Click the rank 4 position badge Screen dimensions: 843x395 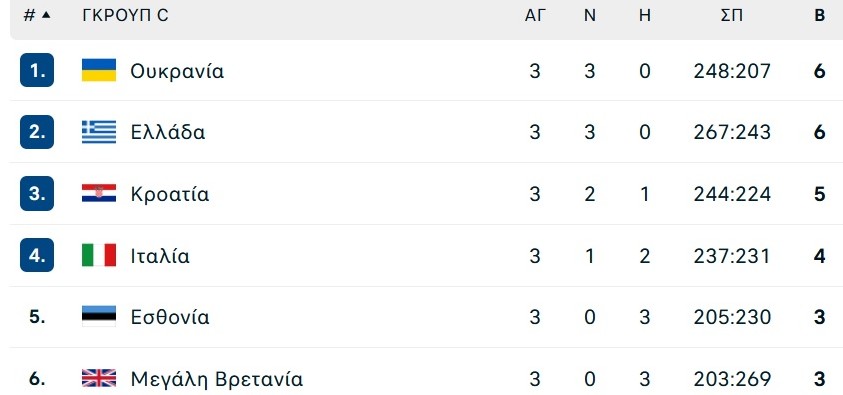tap(37, 255)
